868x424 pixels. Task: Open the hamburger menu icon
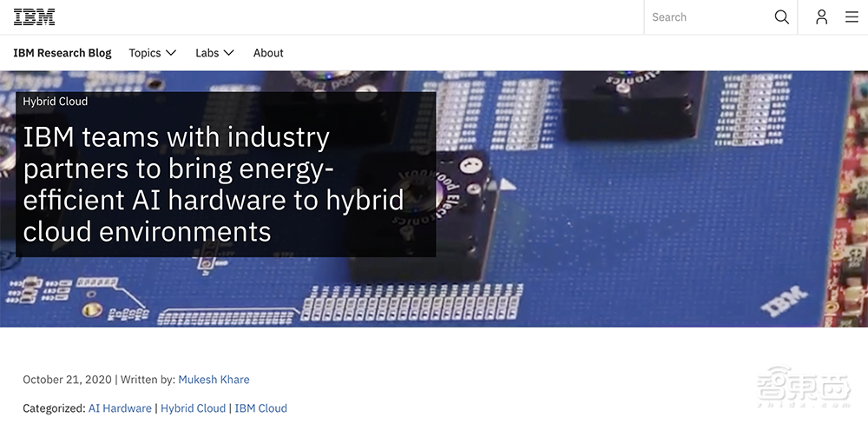coord(852,17)
